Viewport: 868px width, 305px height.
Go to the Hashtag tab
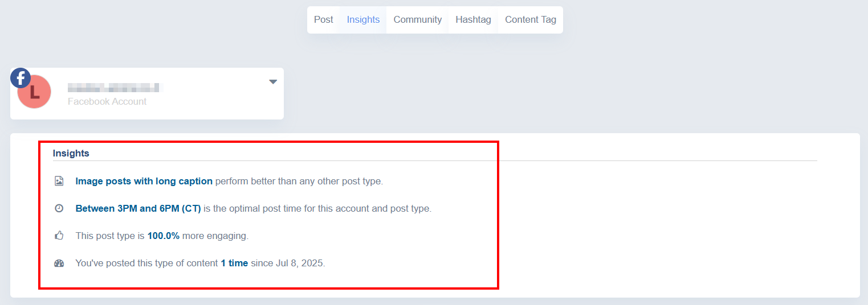(473, 20)
